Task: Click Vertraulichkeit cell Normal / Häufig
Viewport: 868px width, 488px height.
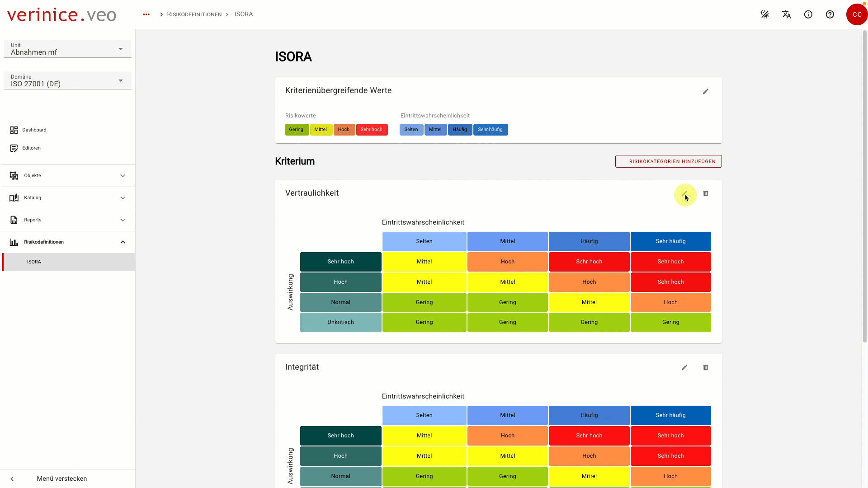Action: coord(589,302)
